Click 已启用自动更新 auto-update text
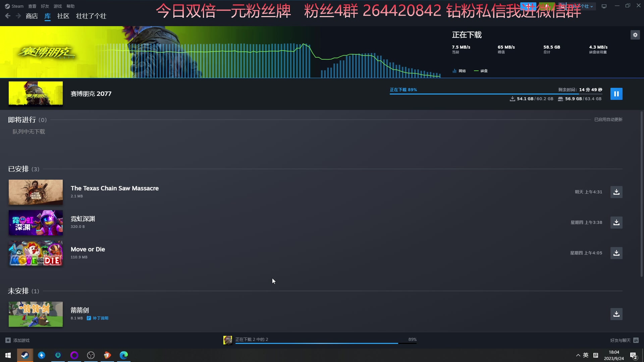 point(608,120)
